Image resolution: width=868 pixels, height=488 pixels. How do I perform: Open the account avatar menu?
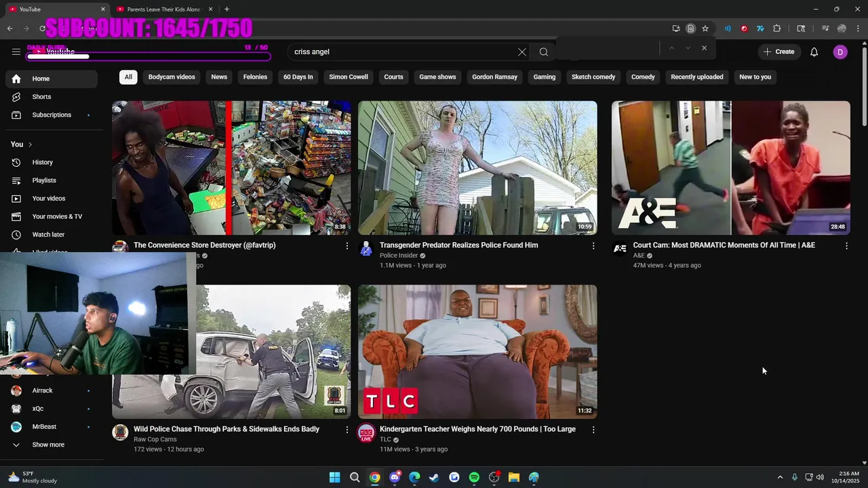(x=840, y=52)
